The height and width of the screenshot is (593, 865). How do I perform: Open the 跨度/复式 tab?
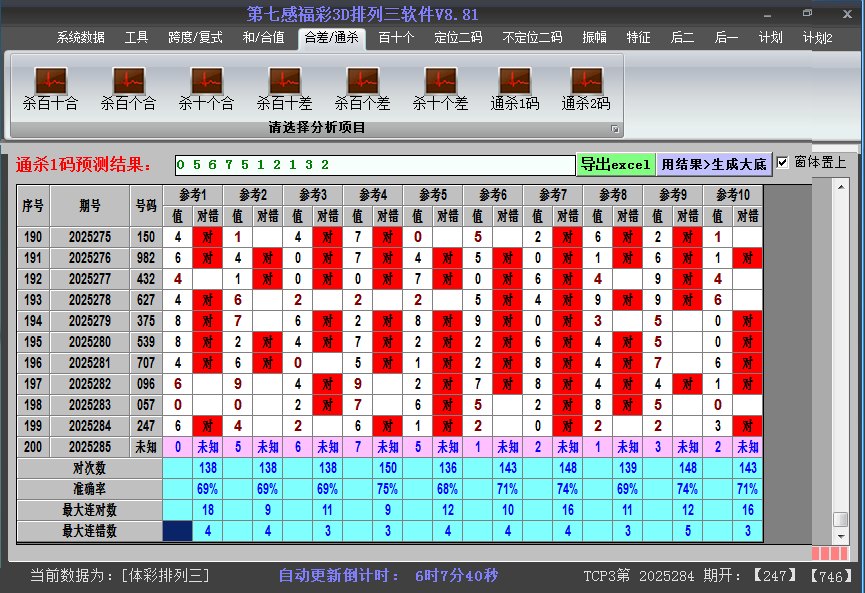(195, 38)
